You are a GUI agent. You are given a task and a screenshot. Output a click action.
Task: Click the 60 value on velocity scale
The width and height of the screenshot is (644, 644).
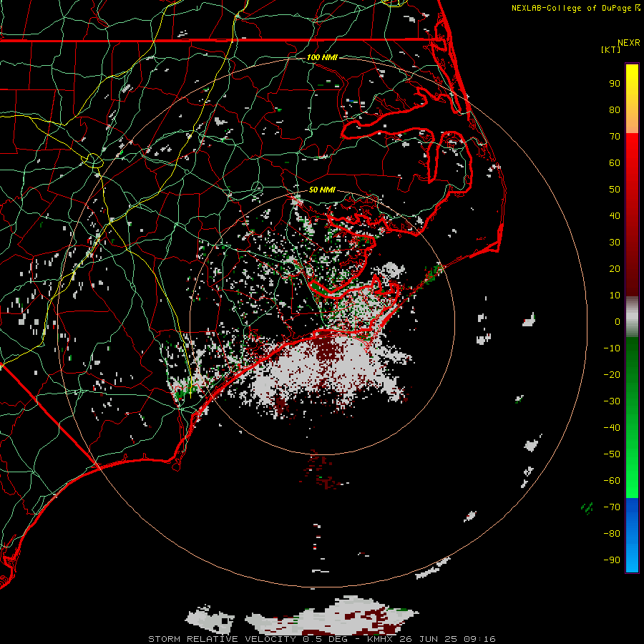[x=615, y=163]
